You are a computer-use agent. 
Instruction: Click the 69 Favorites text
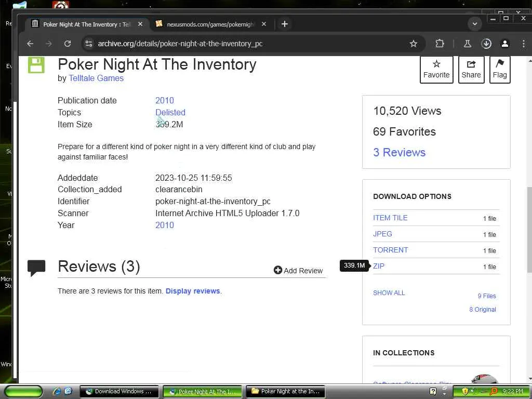(x=404, y=131)
